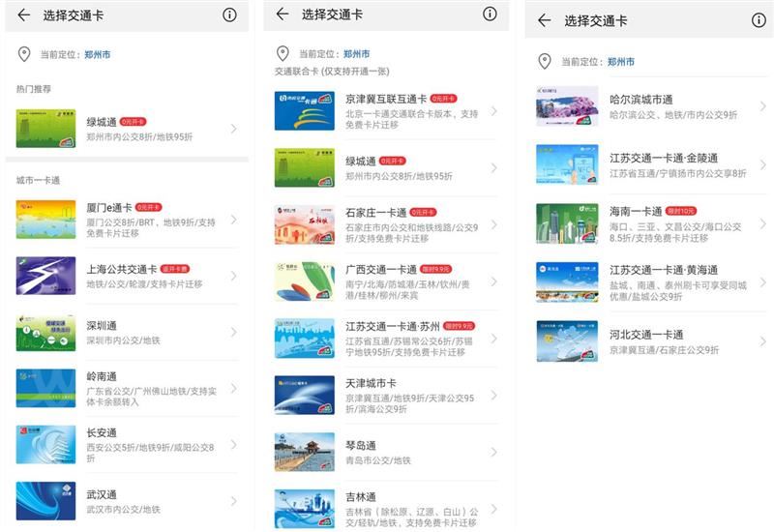The image size is (774, 532).
Task: Open the 武汉通 card image
Action: pos(45,501)
